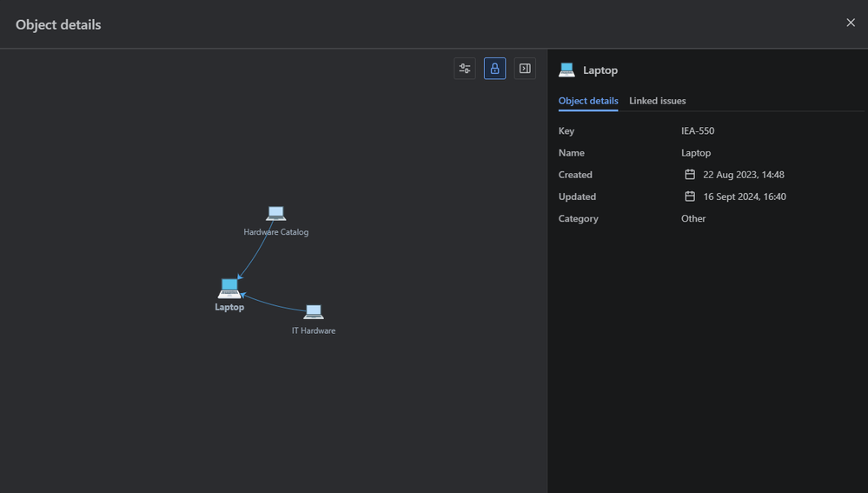Click the Key field label
The image size is (868, 493).
pyautogui.click(x=567, y=130)
